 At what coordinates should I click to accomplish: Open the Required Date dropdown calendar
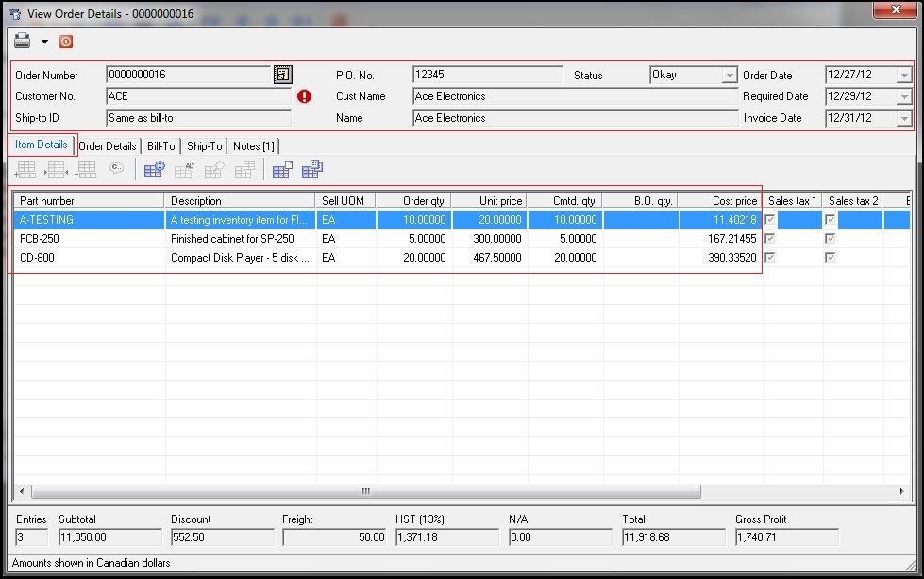[904, 96]
